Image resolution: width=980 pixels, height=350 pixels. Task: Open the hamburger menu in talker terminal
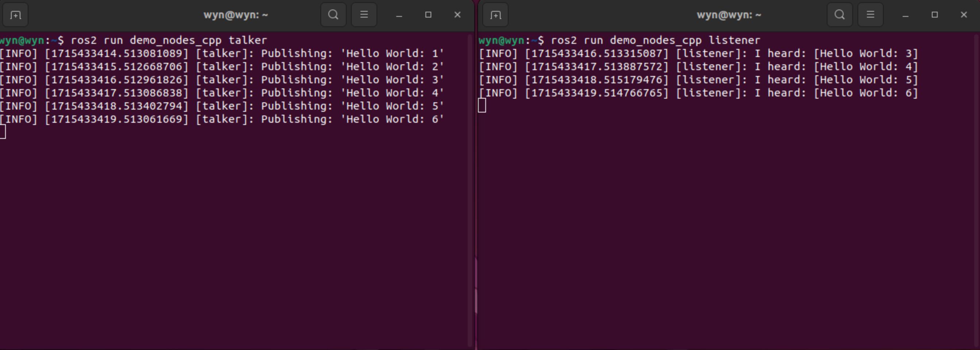pos(364,15)
